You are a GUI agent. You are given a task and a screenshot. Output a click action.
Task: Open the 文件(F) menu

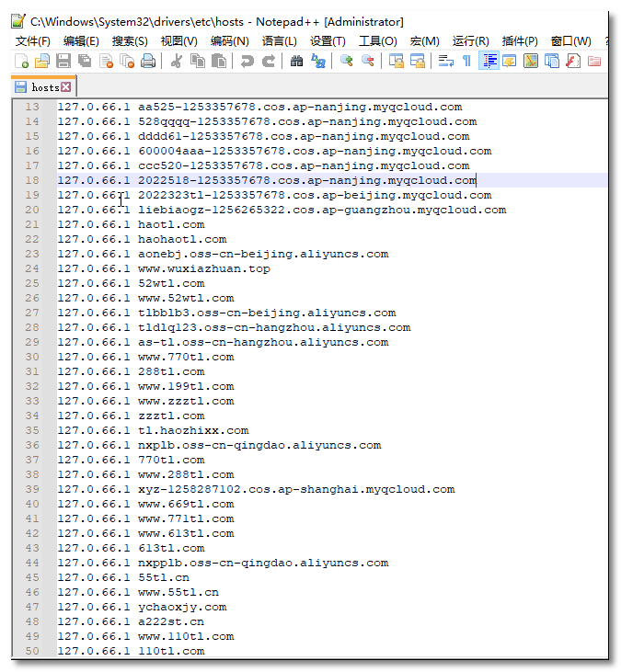pyautogui.click(x=33, y=40)
